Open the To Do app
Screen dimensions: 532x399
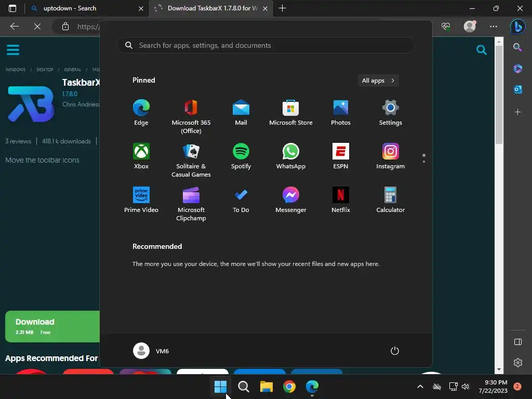pyautogui.click(x=241, y=200)
